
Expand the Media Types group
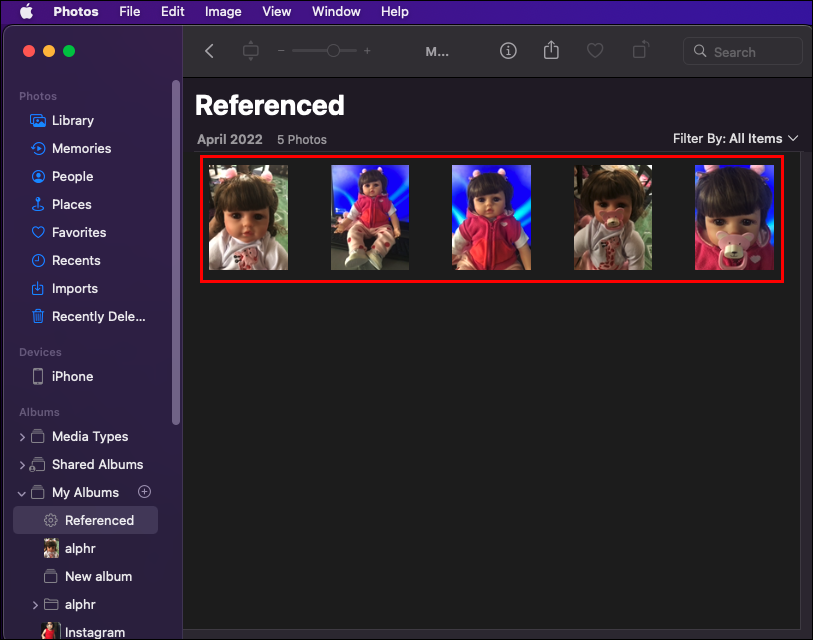pos(22,437)
